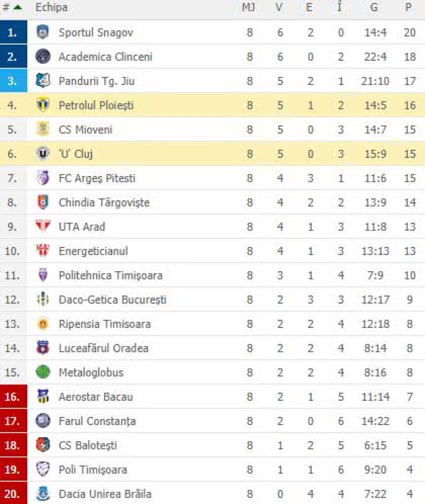Click the Metaloglobus green club logo

coord(42,372)
